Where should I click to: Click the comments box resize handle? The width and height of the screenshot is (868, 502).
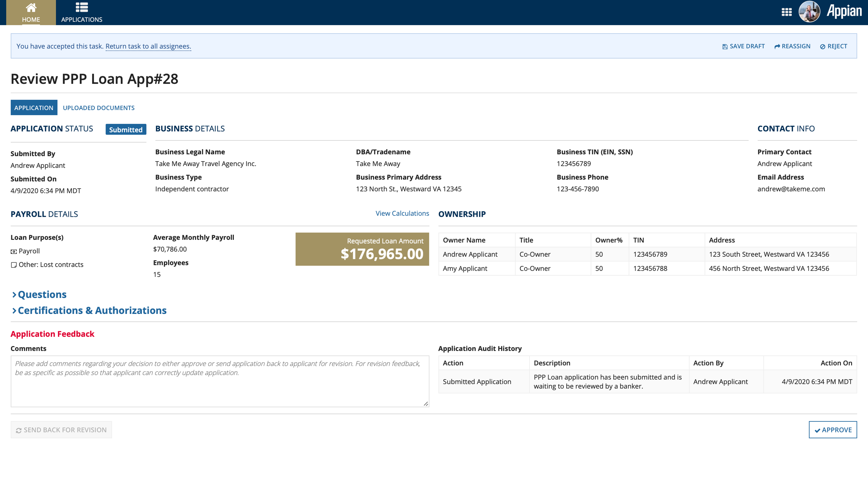tap(426, 404)
